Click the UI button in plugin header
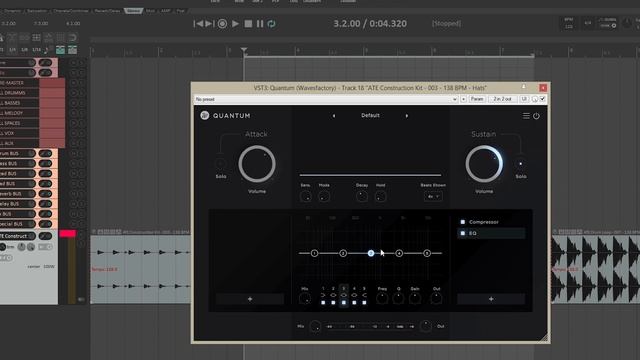This screenshot has height=360, width=640. [524, 99]
